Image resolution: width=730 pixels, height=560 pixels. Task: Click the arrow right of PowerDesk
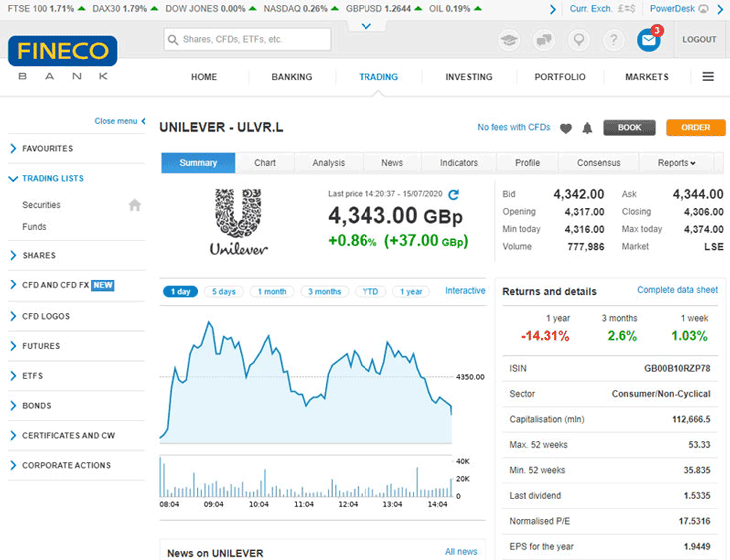(720, 9)
